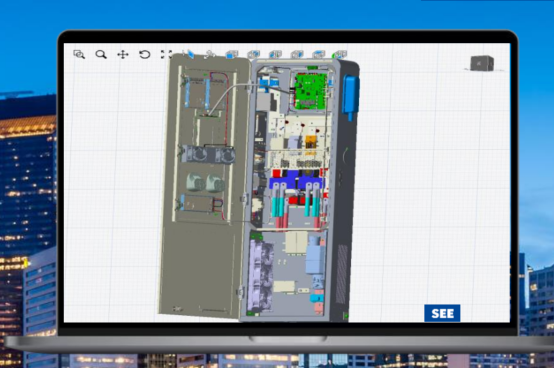The width and height of the screenshot is (554, 368).
Task: Click the fit-all corner brackets icon
Action: (166, 54)
